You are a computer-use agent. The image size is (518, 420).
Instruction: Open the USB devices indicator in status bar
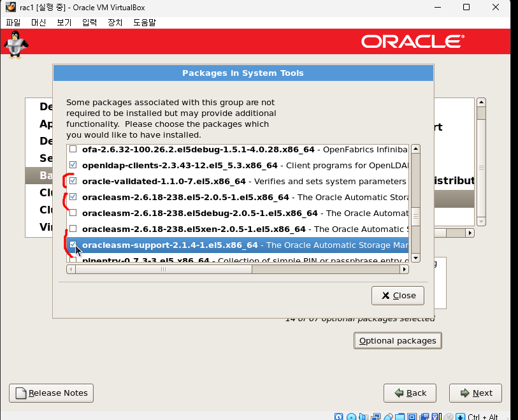[x=388, y=417]
